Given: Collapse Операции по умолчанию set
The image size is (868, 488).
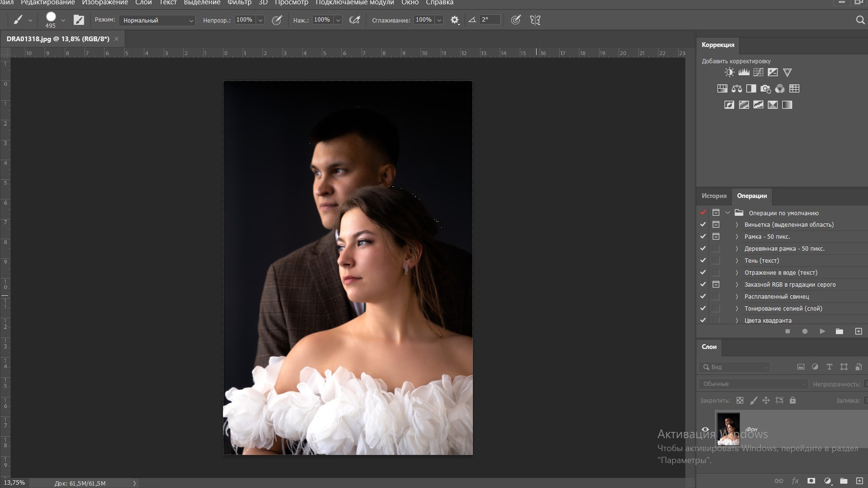Looking at the screenshot, I should pyautogui.click(x=727, y=213).
